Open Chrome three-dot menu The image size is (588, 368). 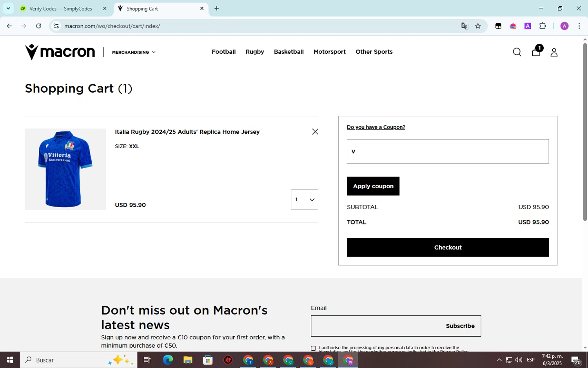coord(579,26)
